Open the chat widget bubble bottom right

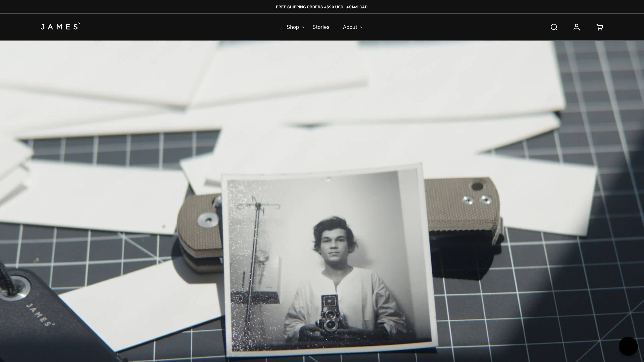(x=628, y=346)
